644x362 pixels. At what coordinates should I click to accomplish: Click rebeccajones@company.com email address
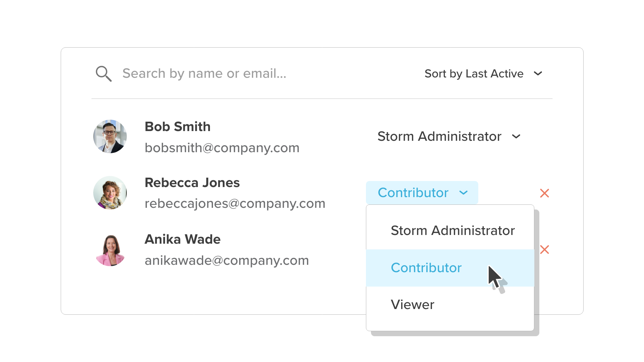click(235, 204)
